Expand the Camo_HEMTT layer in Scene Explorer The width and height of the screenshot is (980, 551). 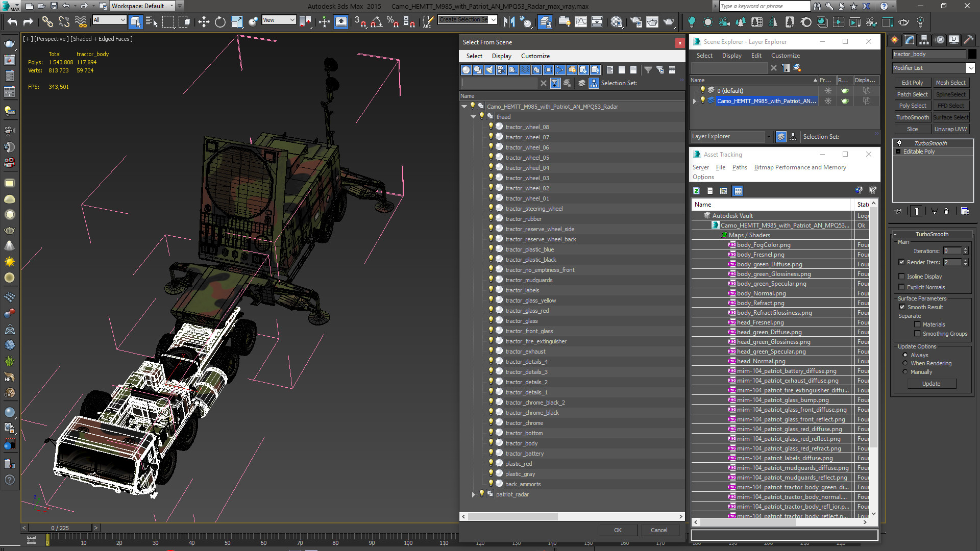click(x=694, y=101)
